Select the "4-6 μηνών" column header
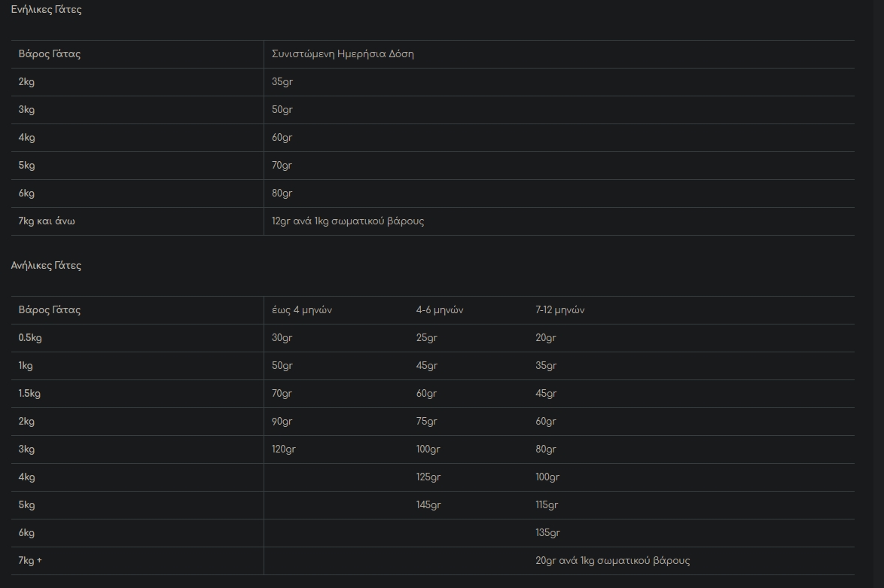 440,310
